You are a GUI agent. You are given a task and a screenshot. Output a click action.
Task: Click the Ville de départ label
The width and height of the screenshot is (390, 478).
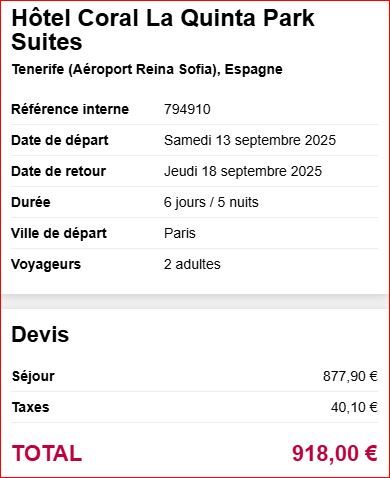[59, 233]
